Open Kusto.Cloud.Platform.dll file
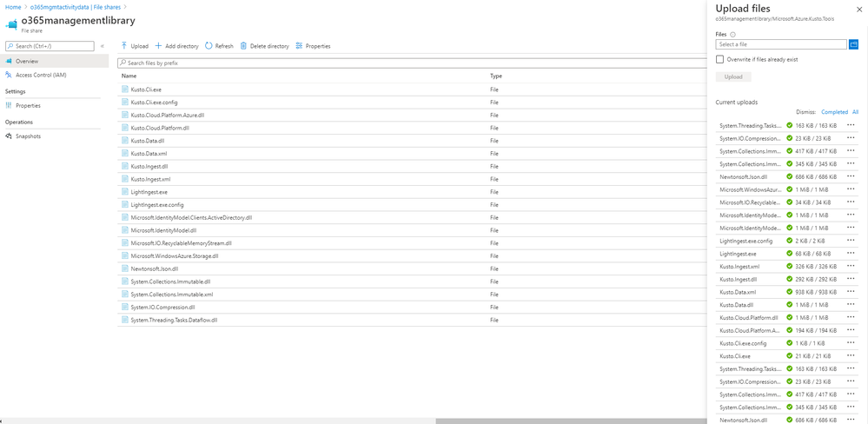868x424 pixels. point(161,128)
